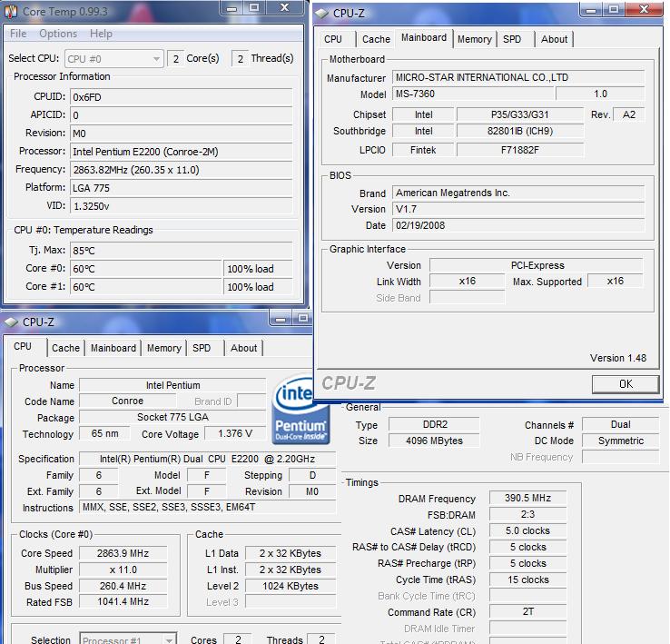
Task: Click the Model field MS-7360
Action: pyautogui.click(x=473, y=94)
